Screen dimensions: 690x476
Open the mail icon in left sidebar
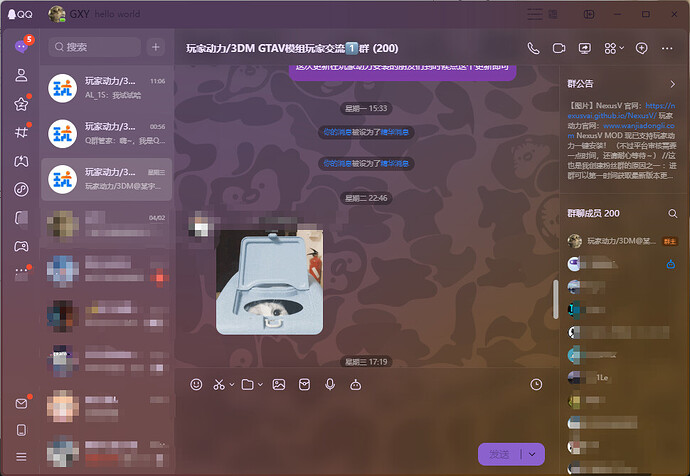[x=21, y=403]
